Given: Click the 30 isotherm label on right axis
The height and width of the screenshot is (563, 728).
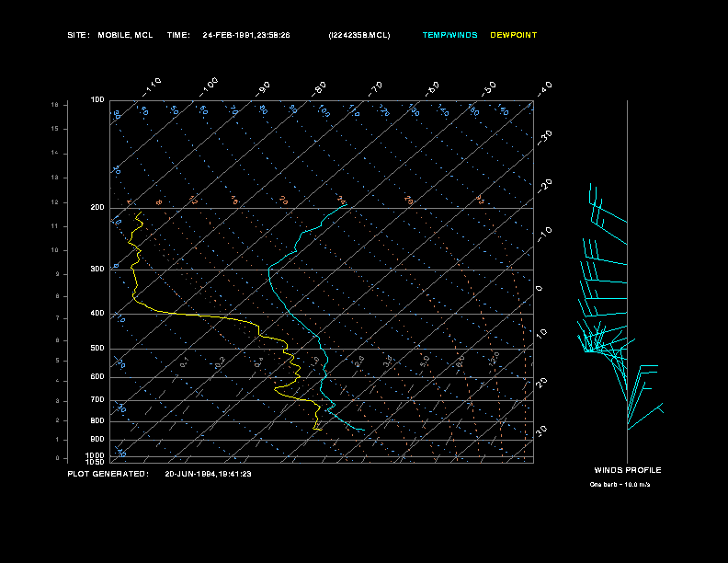Looking at the screenshot, I should [541, 431].
